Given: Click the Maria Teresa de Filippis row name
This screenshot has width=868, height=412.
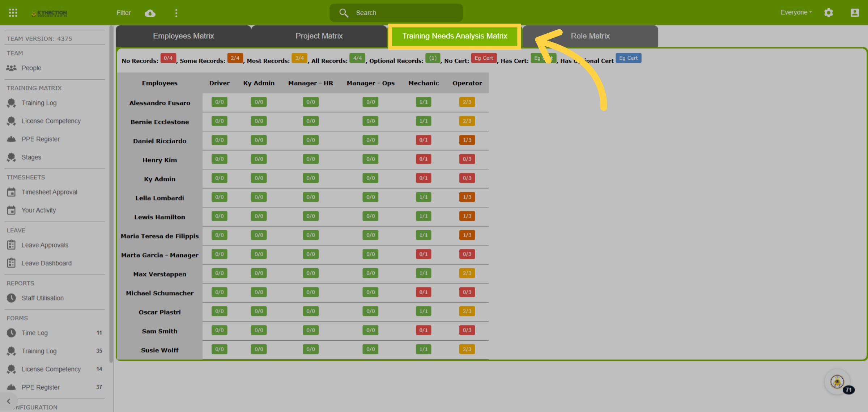Looking at the screenshot, I should (159, 236).
